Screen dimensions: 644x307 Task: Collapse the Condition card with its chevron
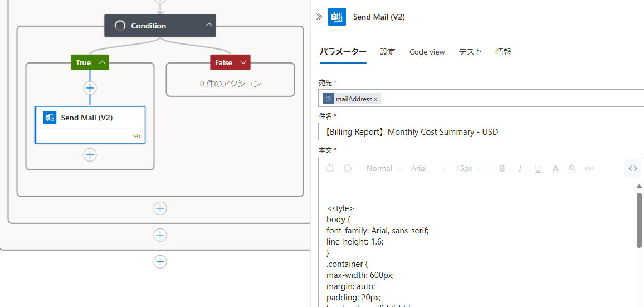pyautogui.click(x=209, y=25)
